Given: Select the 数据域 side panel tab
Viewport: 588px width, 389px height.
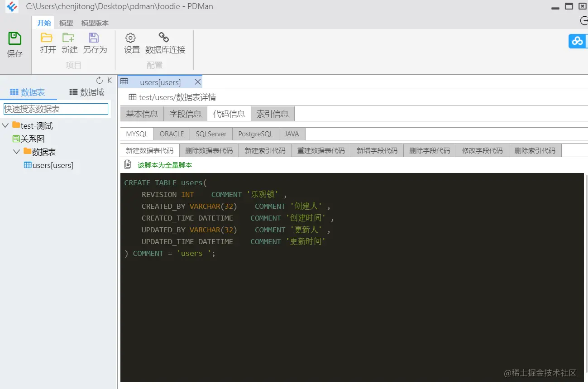Looking at the screenshot, I should click(x=87, y=92).
